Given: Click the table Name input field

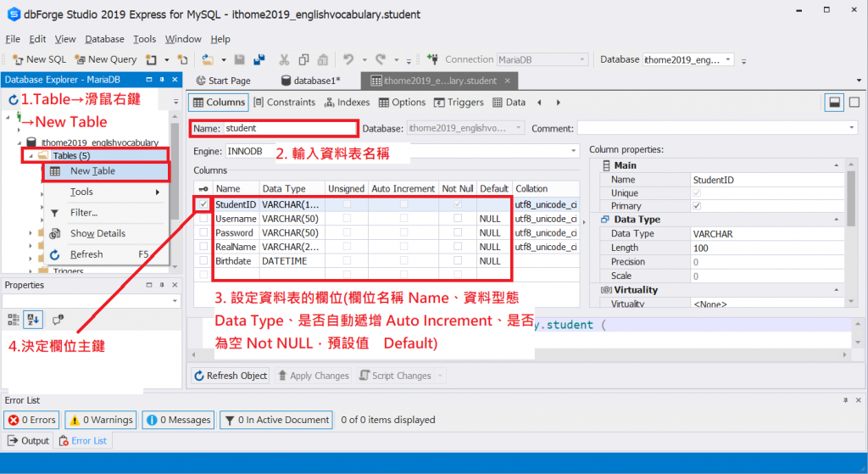Looking at the screenshot, I should [289, 128].
